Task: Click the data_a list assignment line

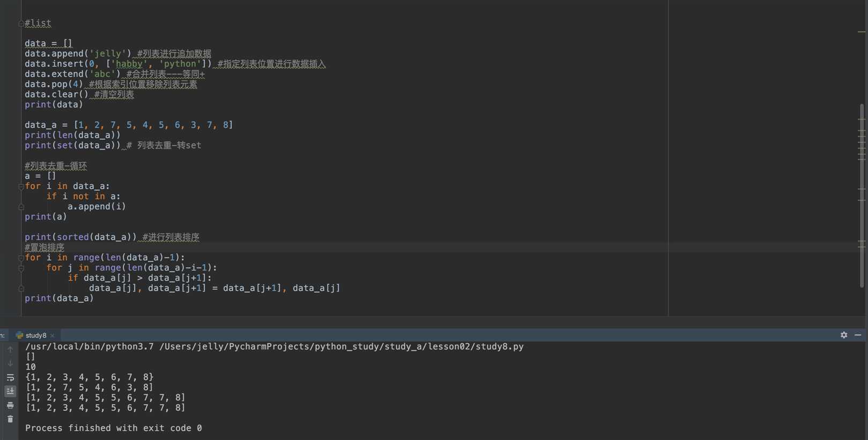Action: point(129,125)
